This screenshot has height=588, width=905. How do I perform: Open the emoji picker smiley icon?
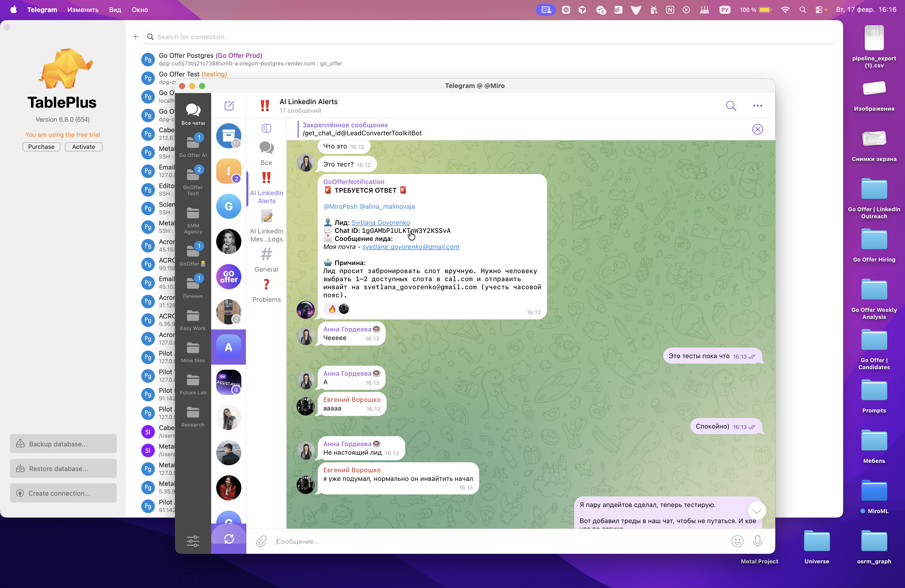coord(737,541)
